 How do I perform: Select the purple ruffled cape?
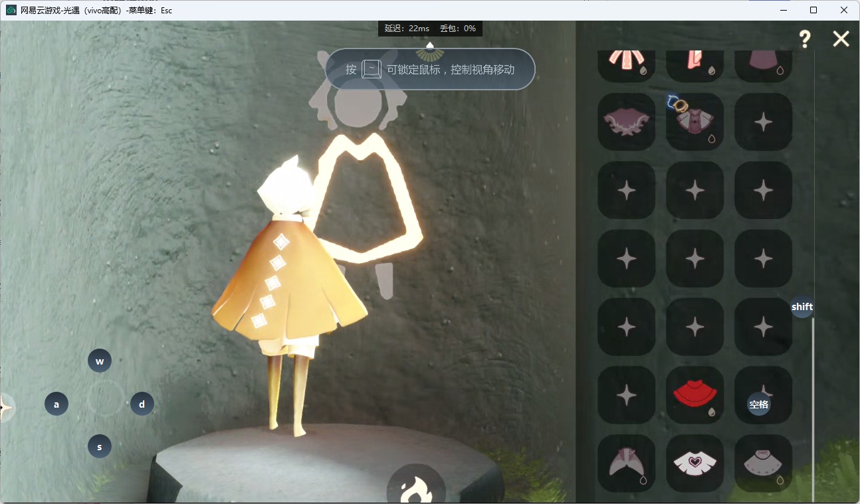coord(627,122)
